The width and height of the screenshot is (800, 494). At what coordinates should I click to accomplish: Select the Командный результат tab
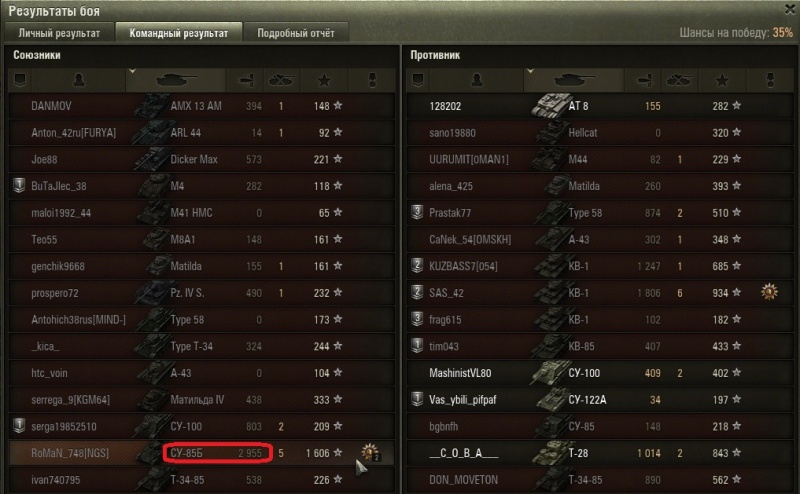click(179, 33)
